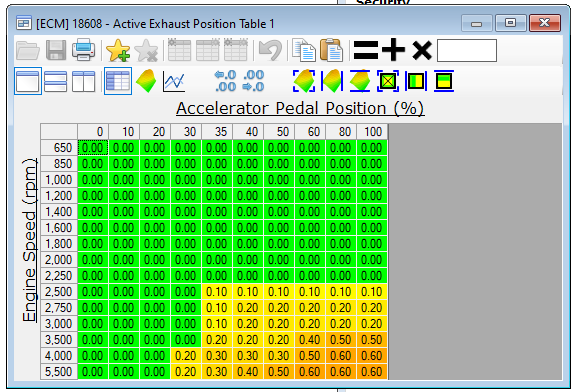Viewport: 577px width, 392px height.
Task: Switch to 3D surface view
Action: coord(146,81)
